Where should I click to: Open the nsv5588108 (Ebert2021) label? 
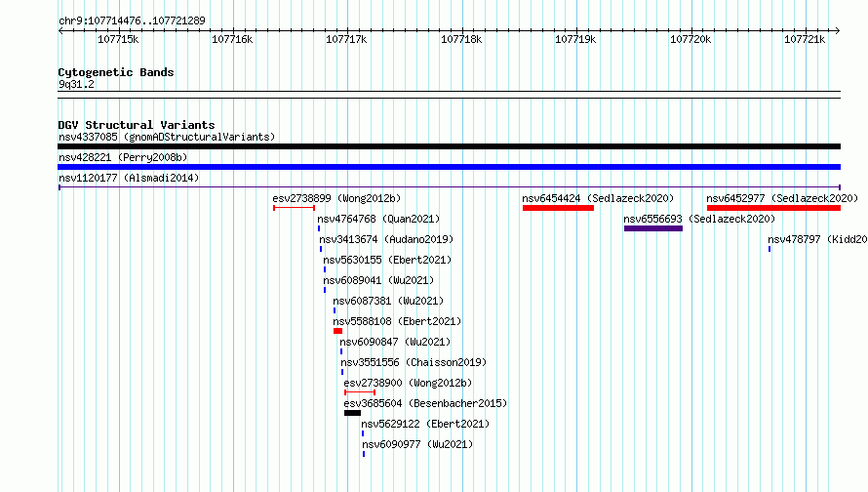397,321
